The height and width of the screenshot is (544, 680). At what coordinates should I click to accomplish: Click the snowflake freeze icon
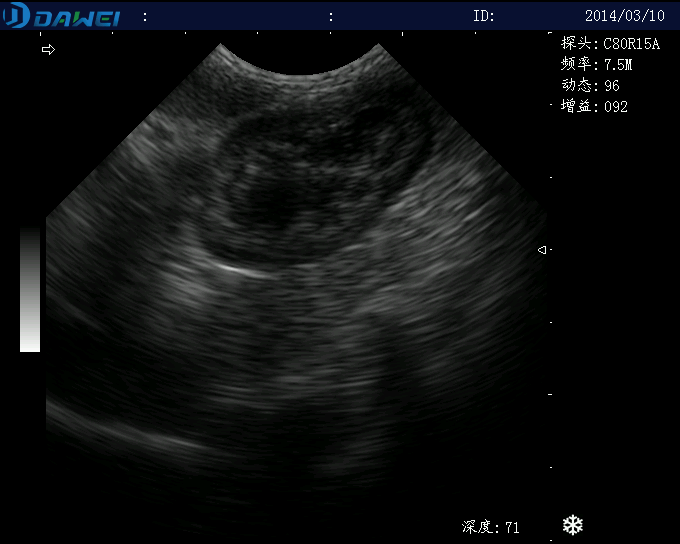pos(572,525)
